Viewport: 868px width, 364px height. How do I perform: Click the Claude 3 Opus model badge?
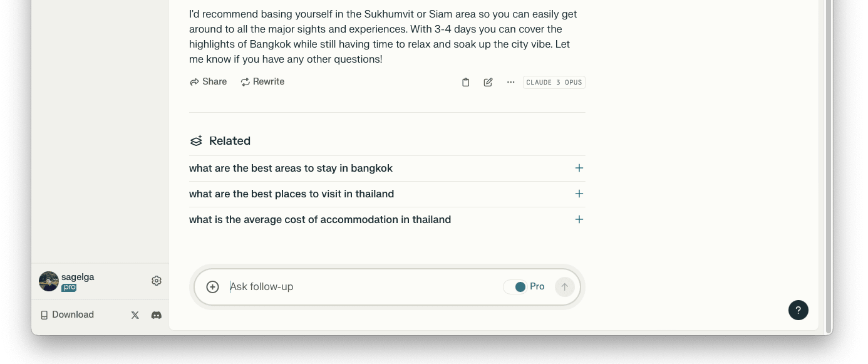(554, 82)
